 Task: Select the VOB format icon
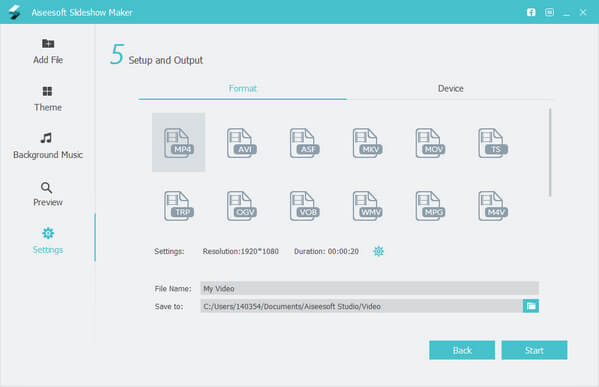click(x=304, y=206)
